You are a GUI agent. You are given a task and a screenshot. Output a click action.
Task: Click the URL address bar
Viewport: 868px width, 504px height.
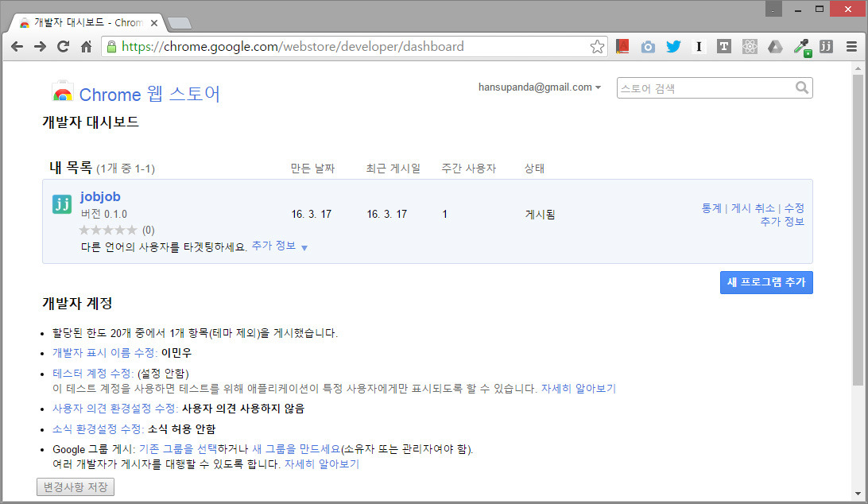click(355, 47)
